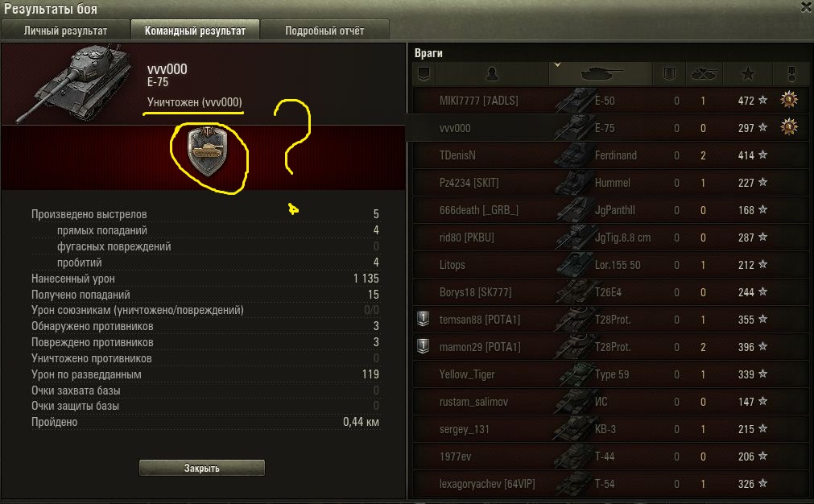Sort by damage shield column icon
The image size is (814, 504).
[x=669, y=74]
